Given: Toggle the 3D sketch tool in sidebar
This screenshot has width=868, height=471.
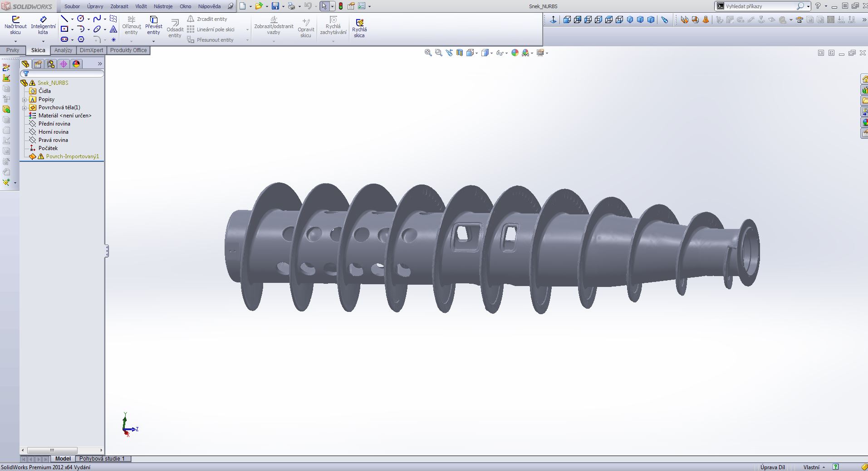Looking at the screenshot, I should click(x=6, y=68).
